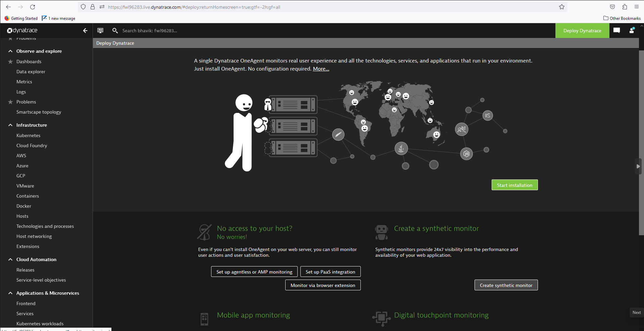Open the Other Bookmarks folder
This screenshot has height=331, width=644.
(622, 18)
